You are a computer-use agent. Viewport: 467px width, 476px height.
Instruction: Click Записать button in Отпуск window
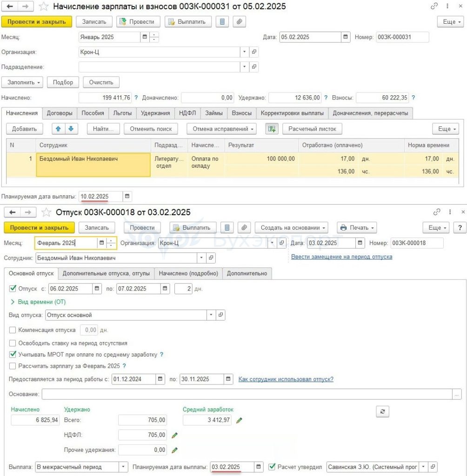(97, 228)
